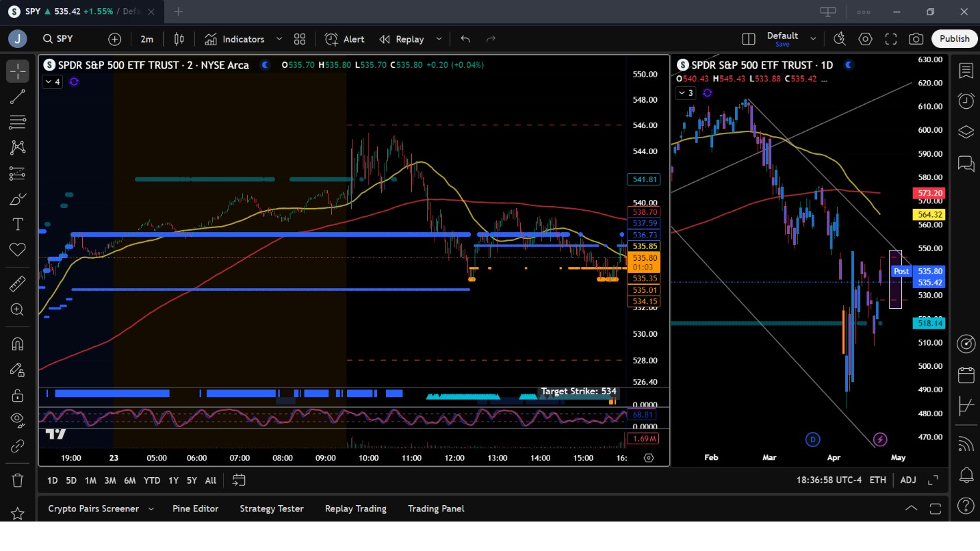Viewport: 980px width, 551px height.
Task: Open the calendar panel in right sidebar
Action: (966, 375)
